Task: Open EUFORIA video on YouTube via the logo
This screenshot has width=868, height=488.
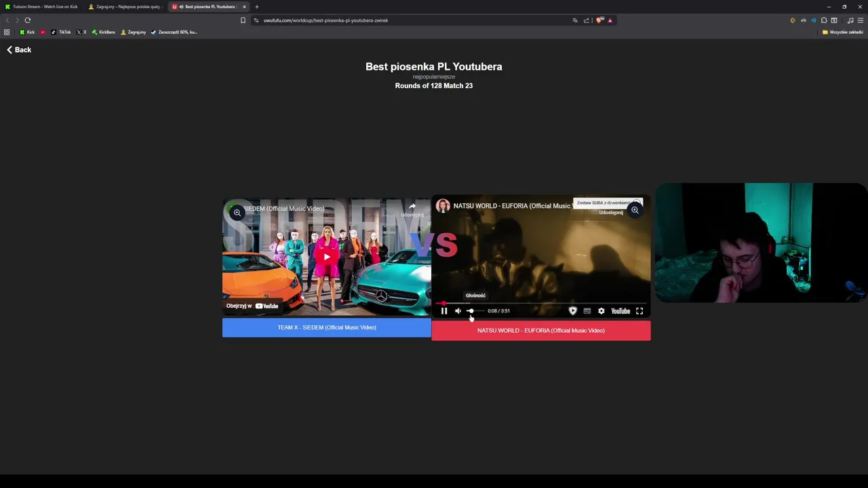Action: click(x=620, y=311)
